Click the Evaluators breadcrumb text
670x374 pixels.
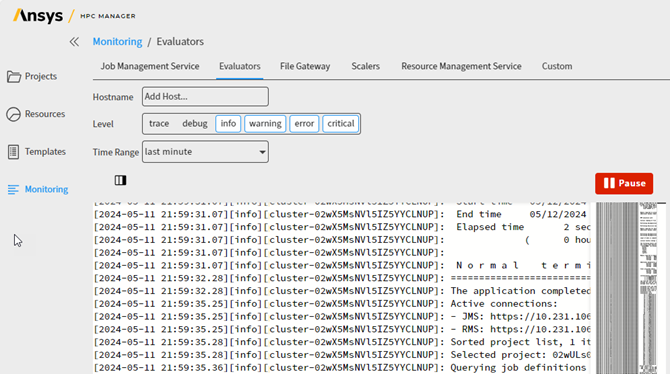coord(180,41)
